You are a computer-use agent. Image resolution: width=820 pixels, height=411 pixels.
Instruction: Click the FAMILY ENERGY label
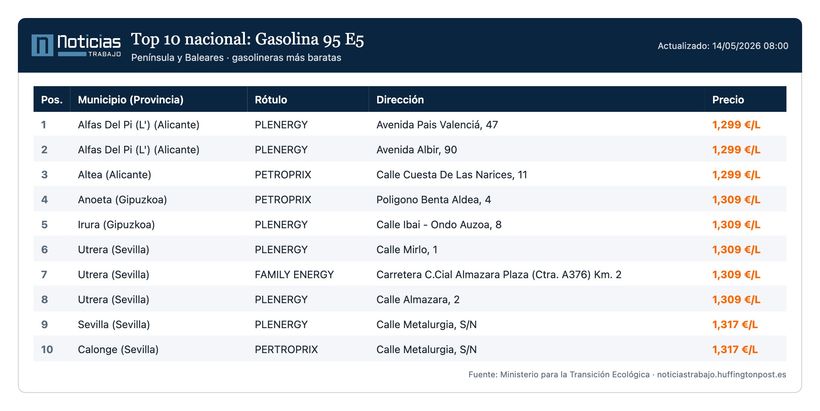coord(294,275)
